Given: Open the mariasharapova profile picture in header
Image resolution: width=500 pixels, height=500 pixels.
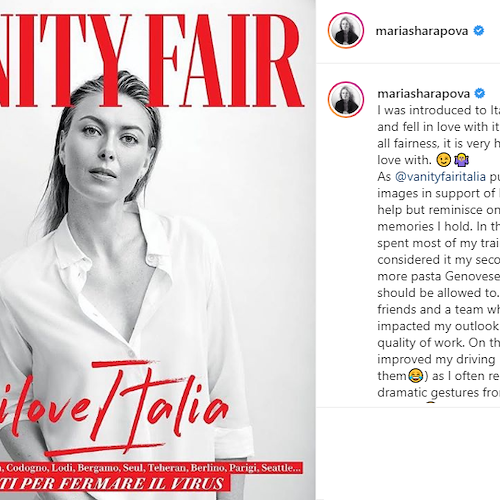Looking at the screenshot, I should pos(346,31).
